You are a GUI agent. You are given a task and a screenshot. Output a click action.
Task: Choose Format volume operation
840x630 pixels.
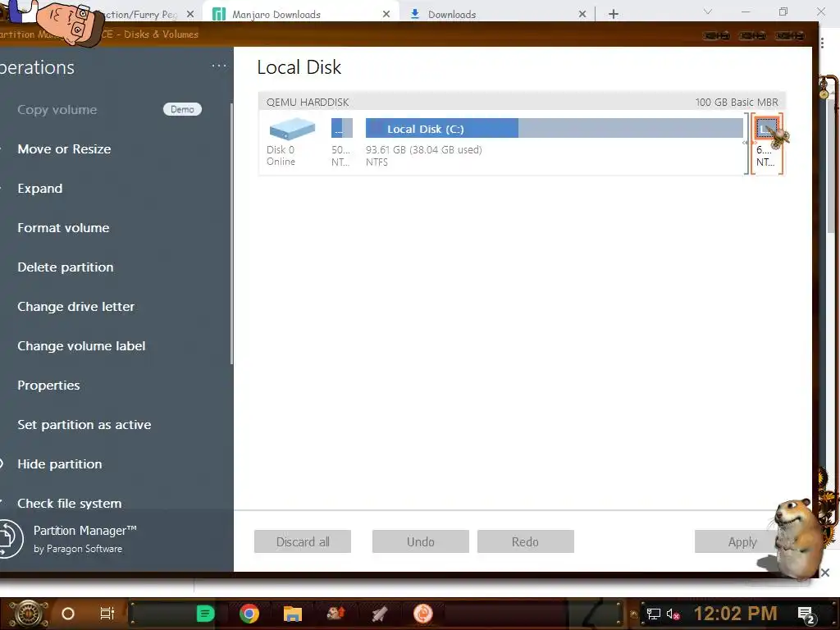[63, 228]
